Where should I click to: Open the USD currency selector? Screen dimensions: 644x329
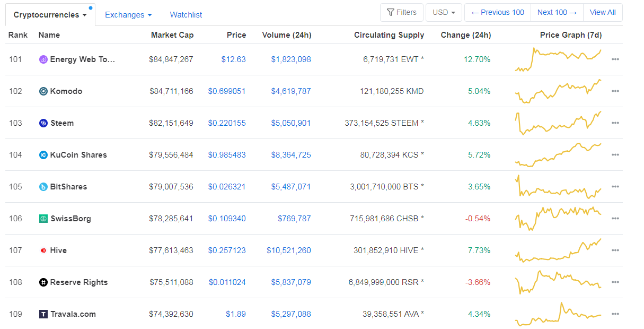coord(444,12)
